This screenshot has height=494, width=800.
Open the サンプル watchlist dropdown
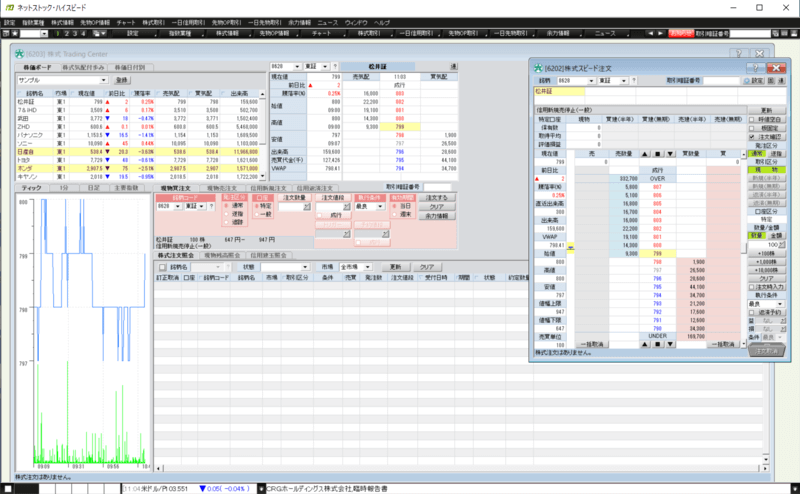tap(106, 79)
